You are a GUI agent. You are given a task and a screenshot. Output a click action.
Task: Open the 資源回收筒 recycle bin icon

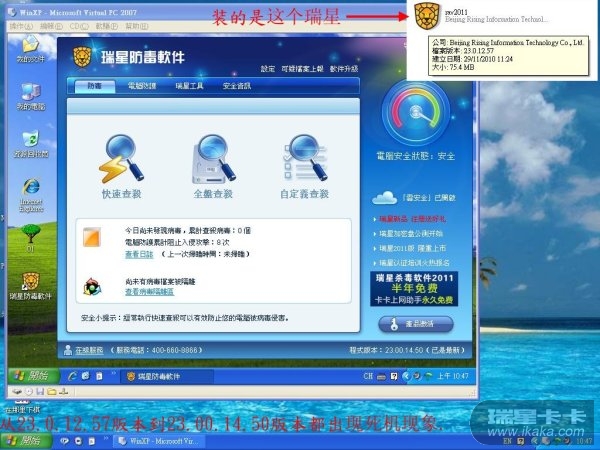pos(31,144)
